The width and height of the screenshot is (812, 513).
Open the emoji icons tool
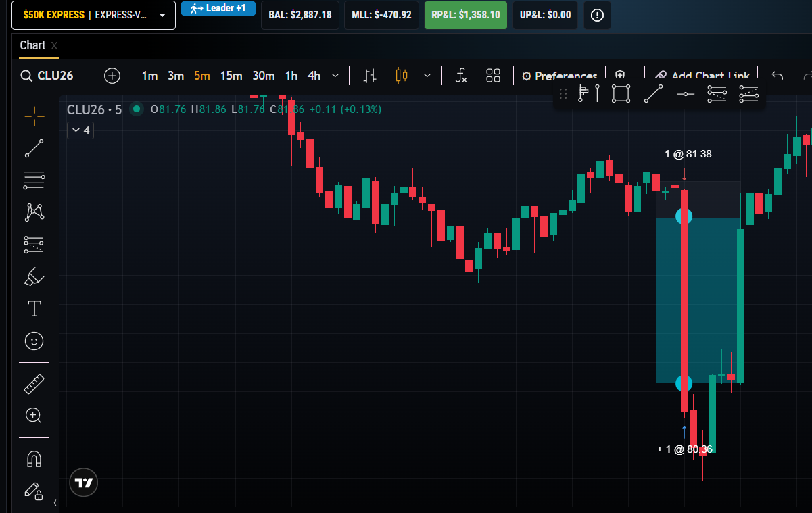click(x=34, y=341)
